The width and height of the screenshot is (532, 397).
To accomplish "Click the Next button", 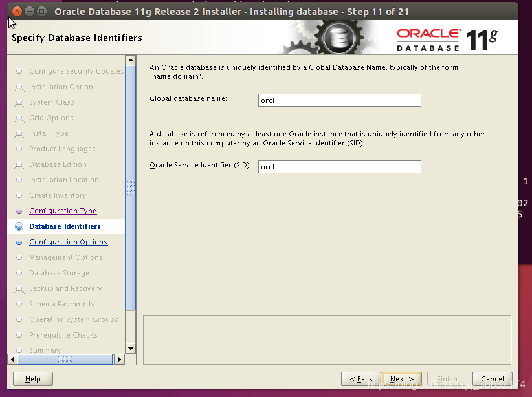I will (402, 379).
